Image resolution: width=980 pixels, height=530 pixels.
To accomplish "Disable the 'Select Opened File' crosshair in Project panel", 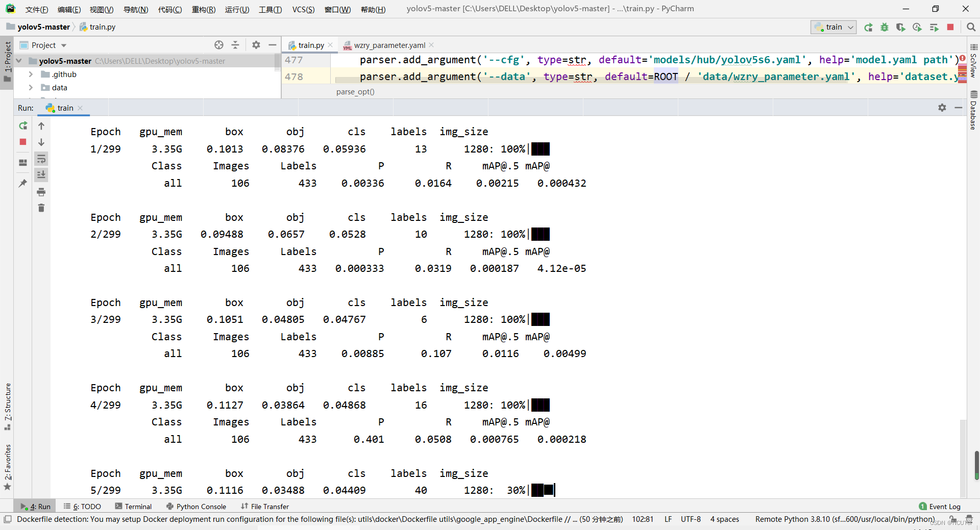I will (218, 45).
